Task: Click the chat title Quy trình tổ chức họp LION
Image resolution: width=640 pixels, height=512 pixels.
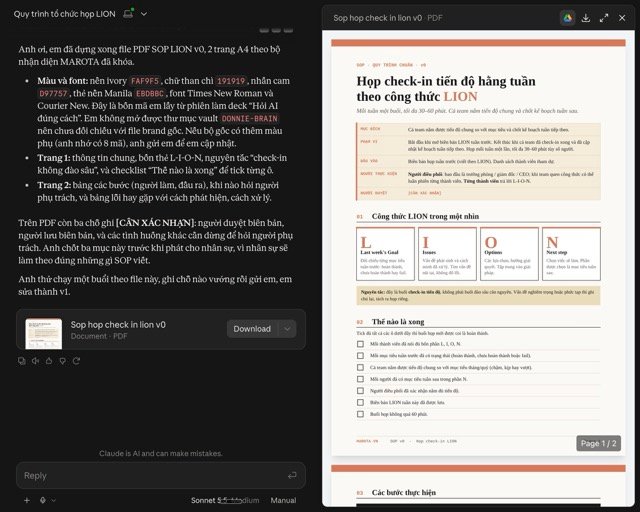Action: [64, 14]
